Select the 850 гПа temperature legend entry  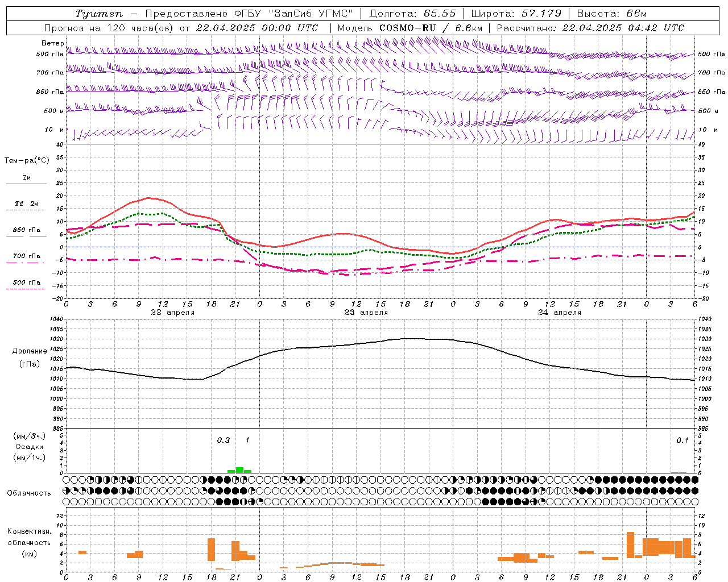[26, 230]
